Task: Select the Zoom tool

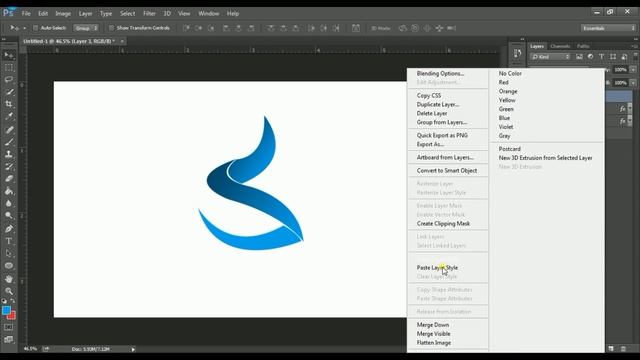Action: [9, 291]
